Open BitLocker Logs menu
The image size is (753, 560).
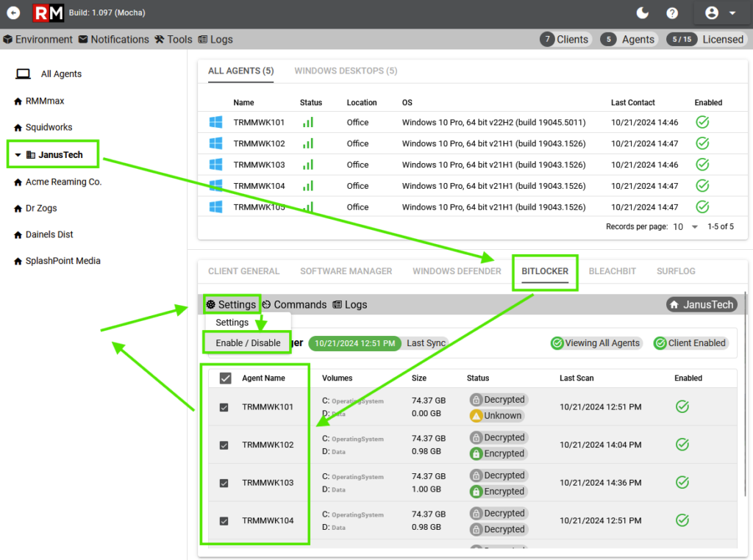click(x=349, y=305)
